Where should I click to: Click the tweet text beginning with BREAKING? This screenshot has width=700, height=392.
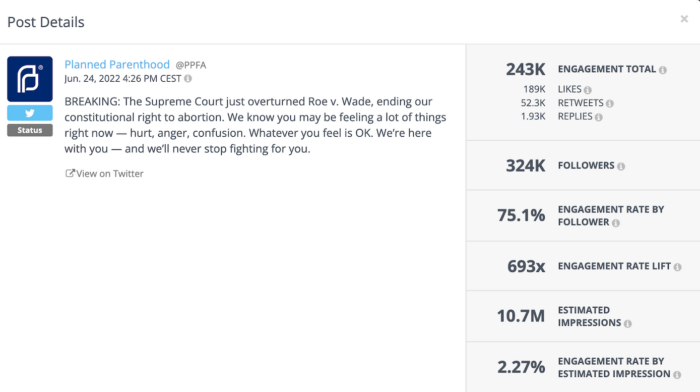click(255, 125)
